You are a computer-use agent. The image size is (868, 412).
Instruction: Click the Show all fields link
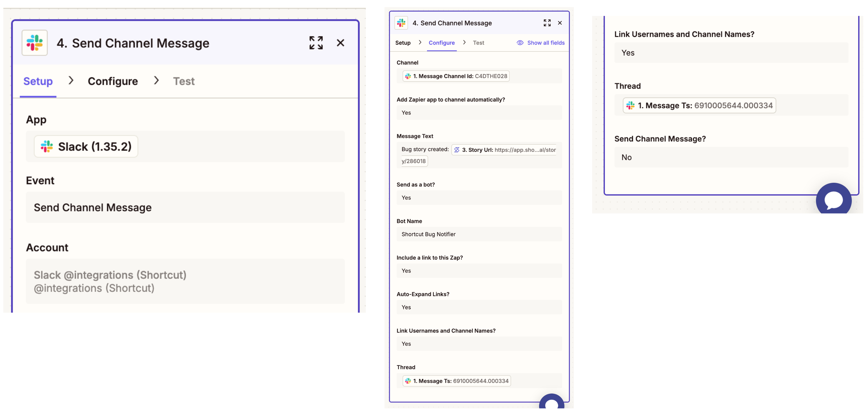point(546,43)
